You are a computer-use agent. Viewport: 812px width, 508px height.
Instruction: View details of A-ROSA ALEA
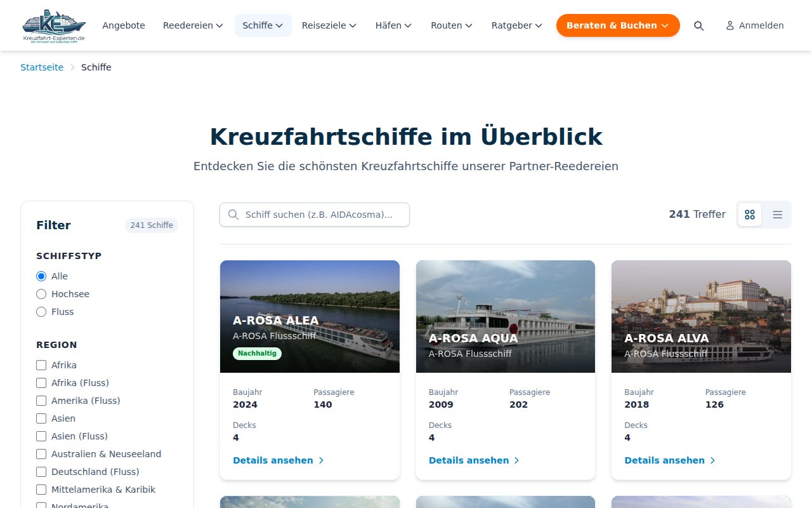278,460
